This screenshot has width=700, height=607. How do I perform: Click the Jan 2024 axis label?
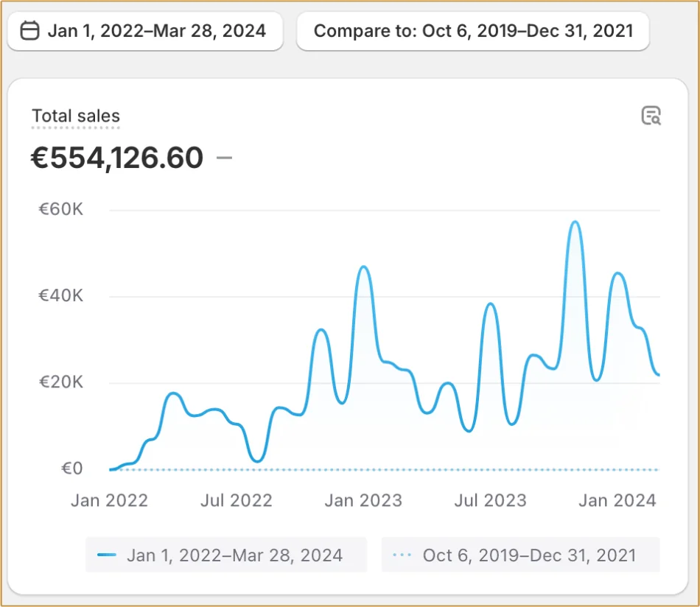(x=617, y=500)
